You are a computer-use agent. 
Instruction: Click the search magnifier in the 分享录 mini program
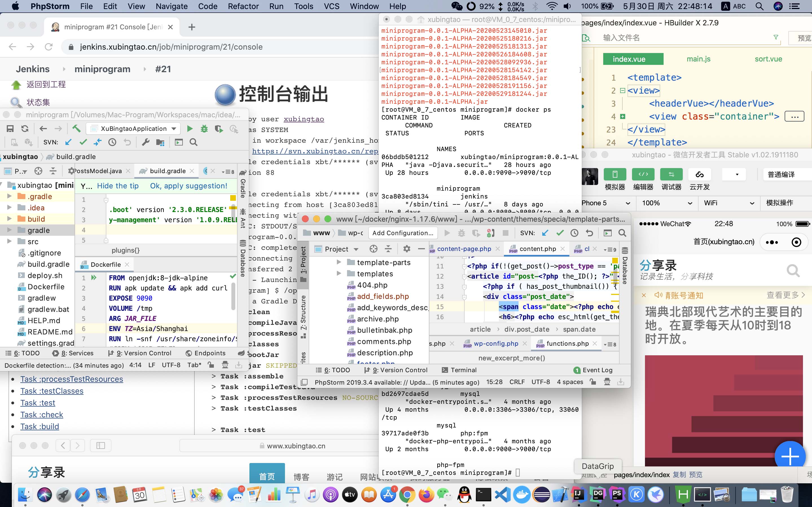793,270
